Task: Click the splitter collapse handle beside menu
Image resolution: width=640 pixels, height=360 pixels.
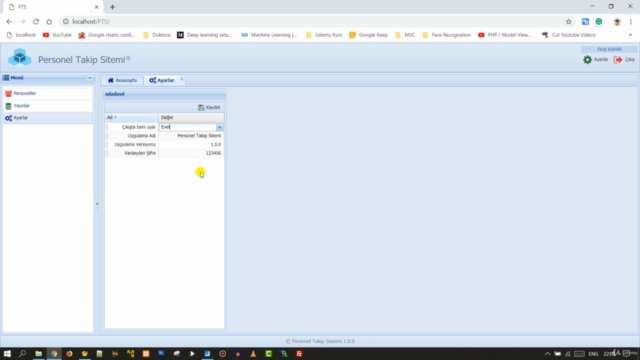Action: point(97,204)
